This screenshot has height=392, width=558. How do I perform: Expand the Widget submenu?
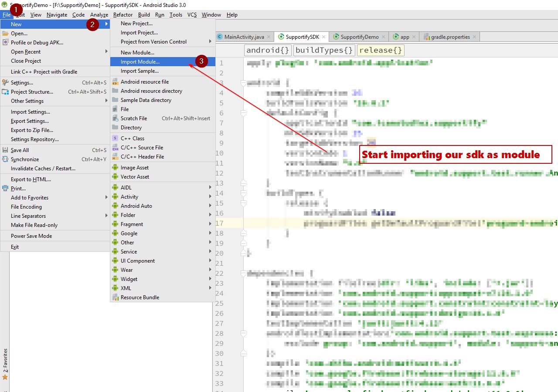211,279
